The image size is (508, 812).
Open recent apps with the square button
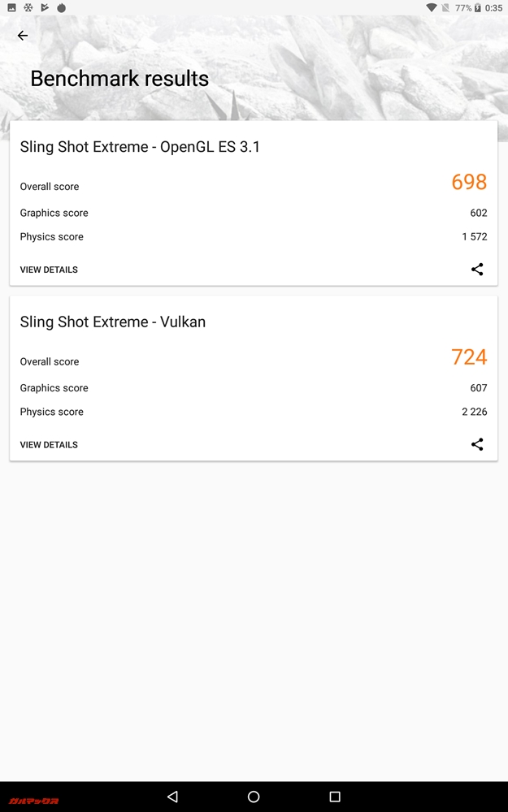pyautogui.click(x=335, y=797)
